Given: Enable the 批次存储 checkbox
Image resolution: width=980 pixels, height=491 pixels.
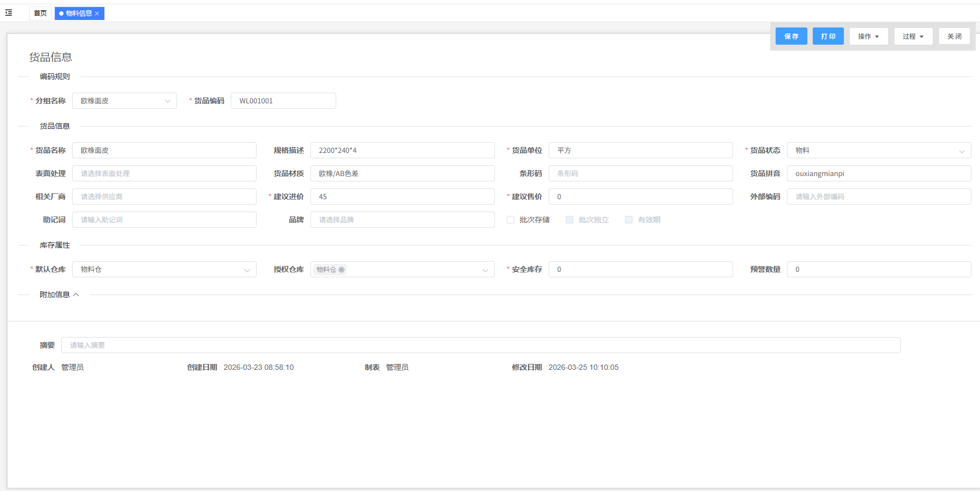Looking at the screenshot, I should pos(510,220).
